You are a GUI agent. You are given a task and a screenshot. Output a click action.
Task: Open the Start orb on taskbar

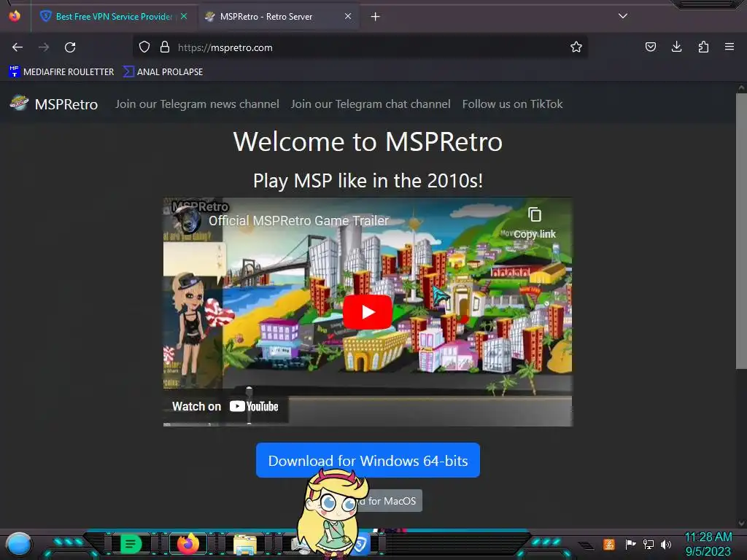[19, 544]
